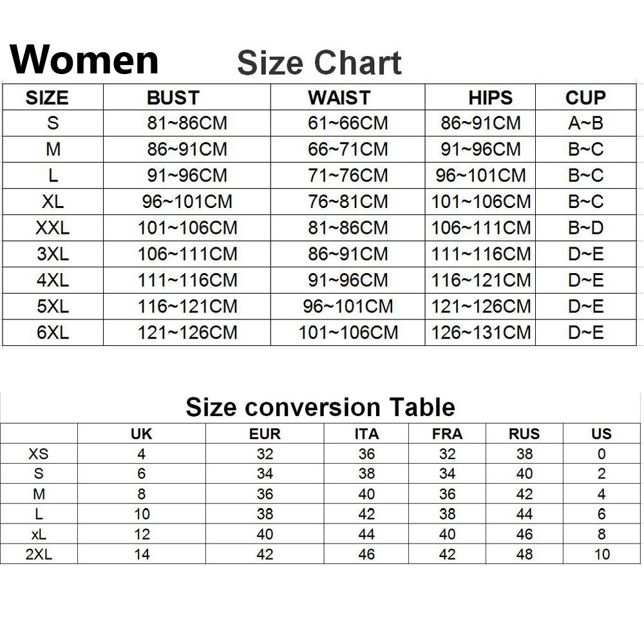Screen dimensions: 644x644
Task: Click the "Size conversion Table" title
Action: tap(320, 407)
